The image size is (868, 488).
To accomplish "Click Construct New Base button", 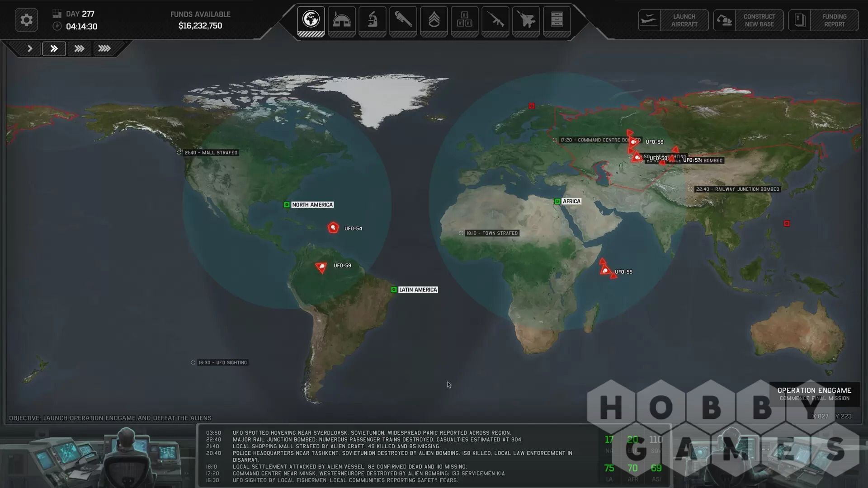I will click(748, 20).
